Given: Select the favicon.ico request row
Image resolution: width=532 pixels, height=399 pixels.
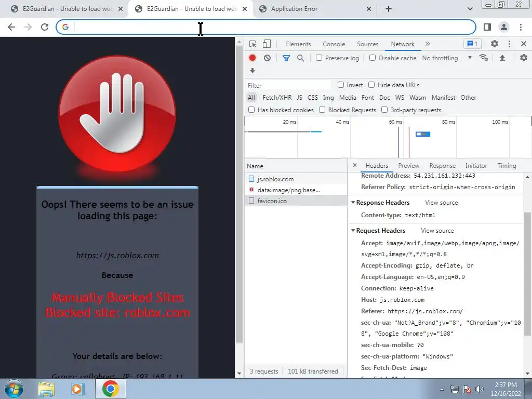Looking at the screenshot, I should [x=296, y=201].
